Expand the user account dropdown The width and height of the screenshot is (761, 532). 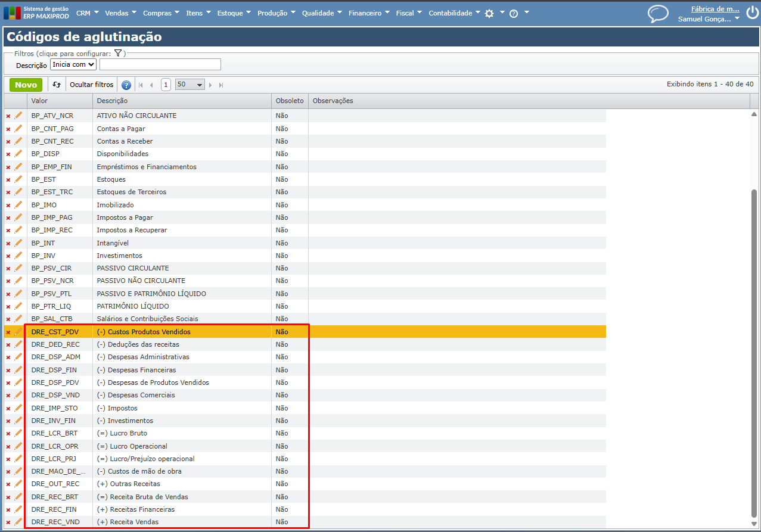coord(737,19)
